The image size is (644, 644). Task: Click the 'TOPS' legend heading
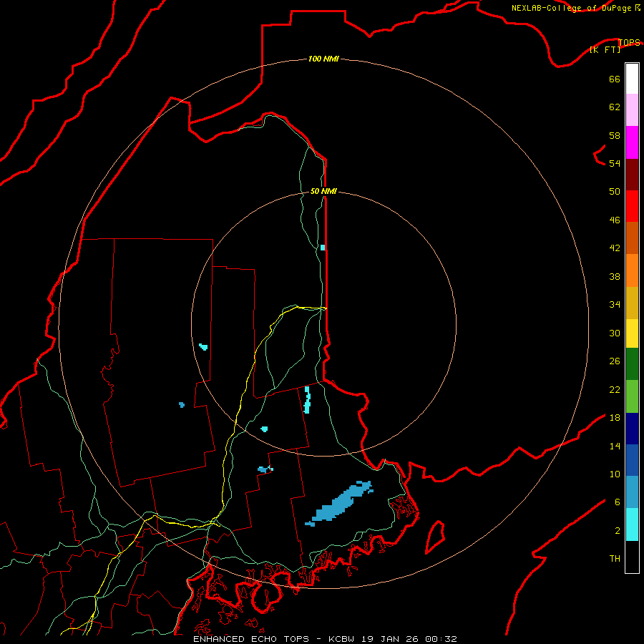coord(629,42)
